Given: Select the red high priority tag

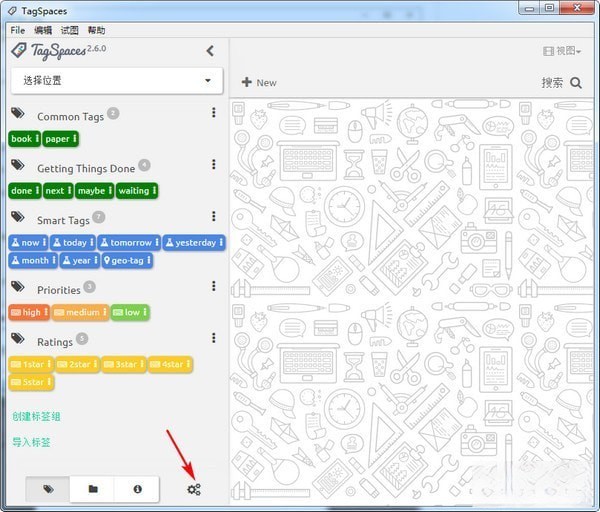Looking at the screenshot, I should [29, 312].
